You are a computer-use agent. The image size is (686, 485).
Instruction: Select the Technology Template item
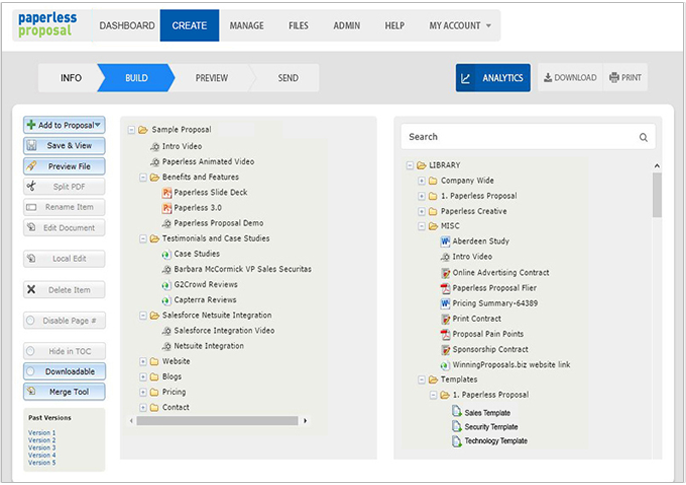495,441
